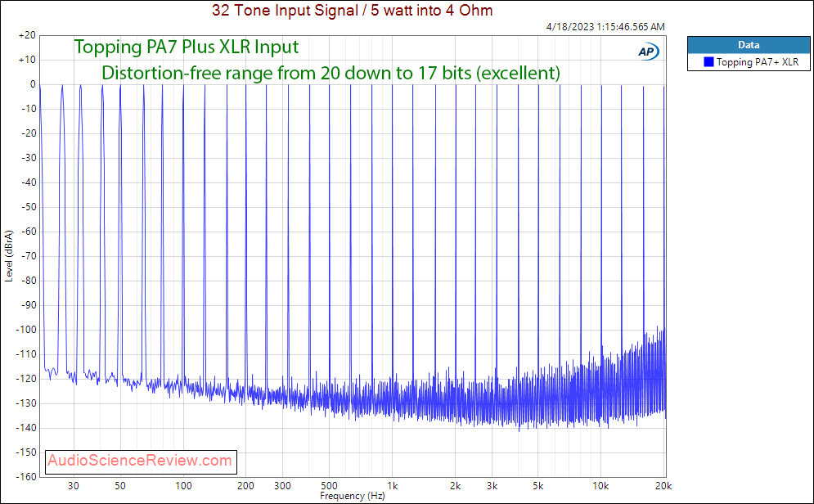The height and width of the screenshot is (504, 814).
Task: Click the "+20" level axis label
Action: [27, 35]
